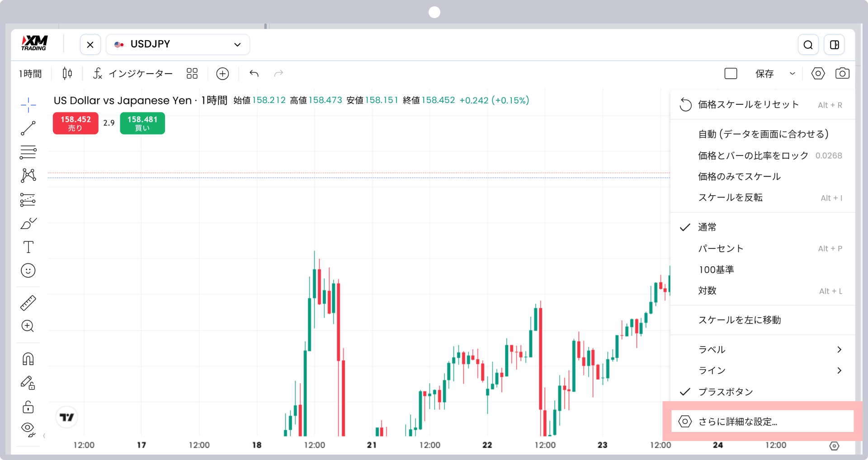Click the add symbol compare plus icon
Screen dimensions: 868x460
(x=222, y=73)
